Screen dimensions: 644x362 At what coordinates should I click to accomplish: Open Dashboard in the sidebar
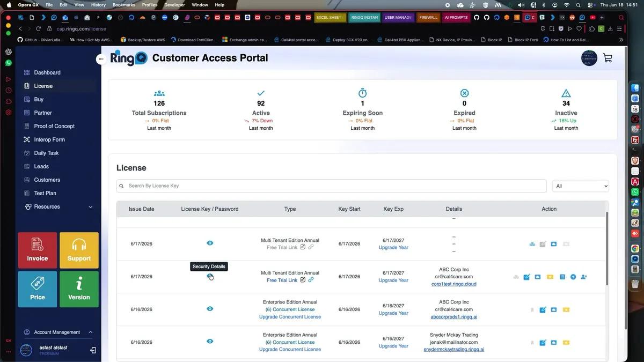pyautogui.click(x=47, y=72)
